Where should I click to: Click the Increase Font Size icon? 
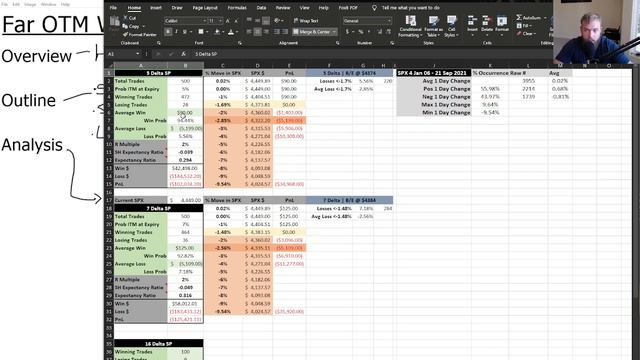point(228,21)
